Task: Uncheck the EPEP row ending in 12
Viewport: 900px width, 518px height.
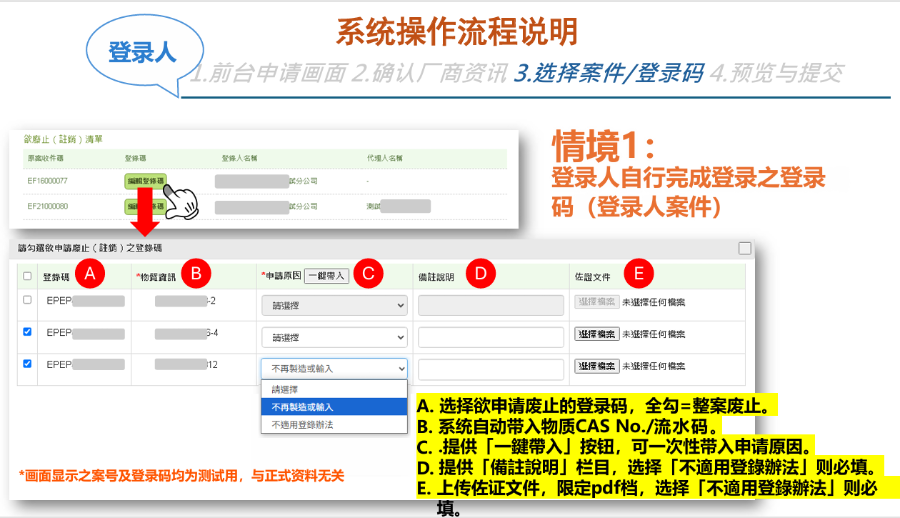Action: coord(27,364)
